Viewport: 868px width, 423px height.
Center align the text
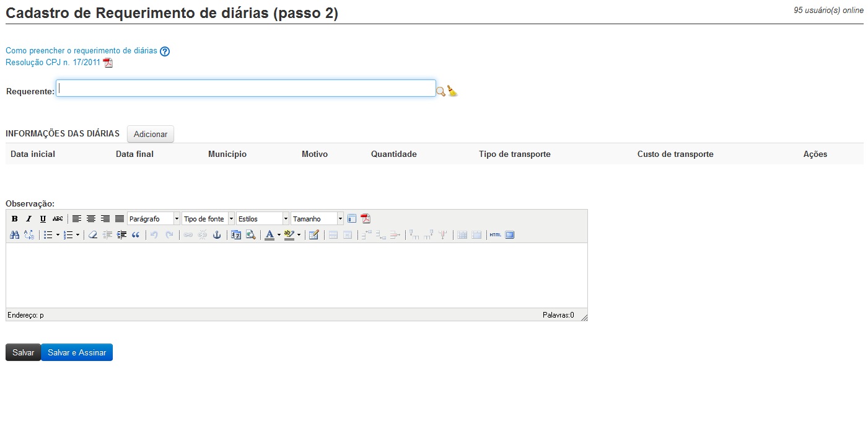[x=91, y=219]
